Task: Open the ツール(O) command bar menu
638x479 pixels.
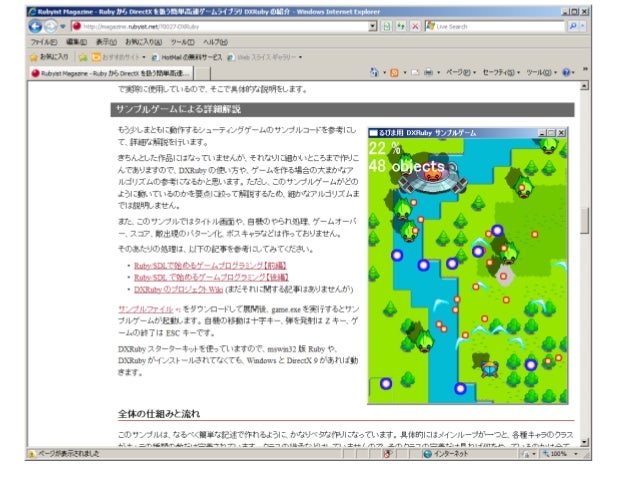Action: (542, 72)
